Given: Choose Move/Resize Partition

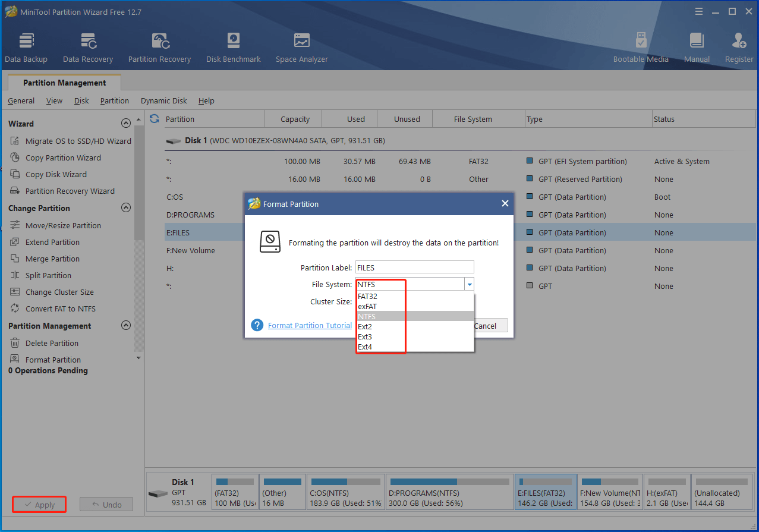Looking at the screenshot, I should pyautogui.click(x=55, y=225).
